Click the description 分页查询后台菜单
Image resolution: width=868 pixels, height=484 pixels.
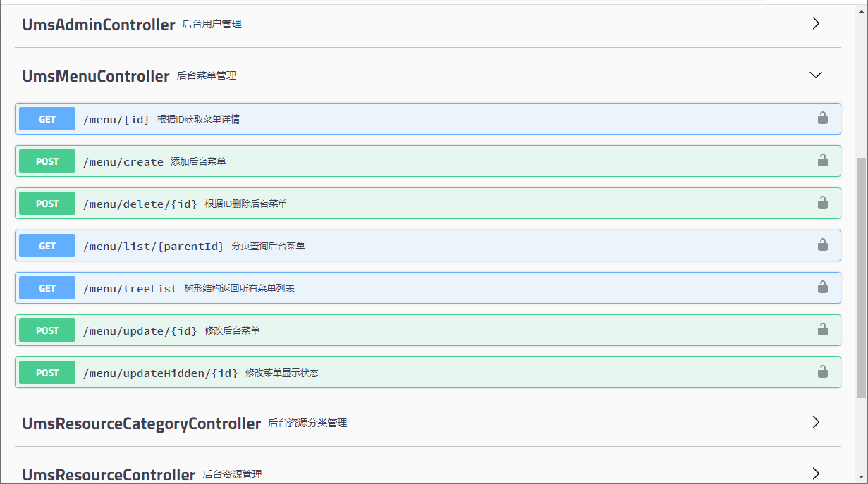pos(268,246)
